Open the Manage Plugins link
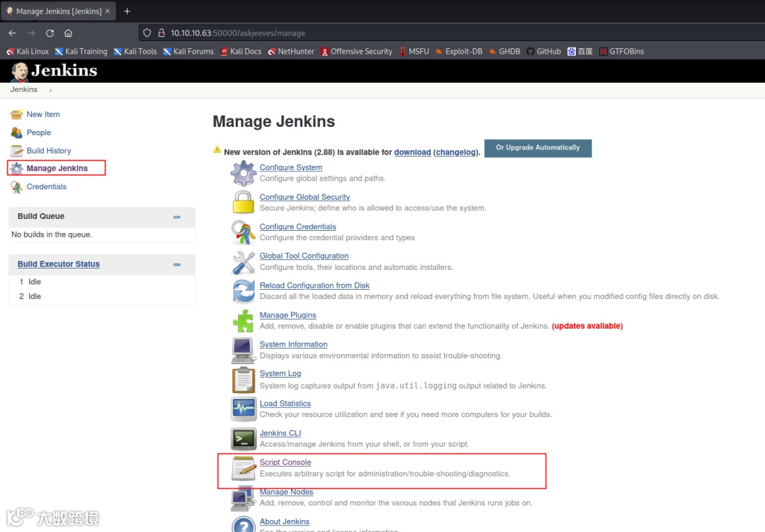 point(288,315)
